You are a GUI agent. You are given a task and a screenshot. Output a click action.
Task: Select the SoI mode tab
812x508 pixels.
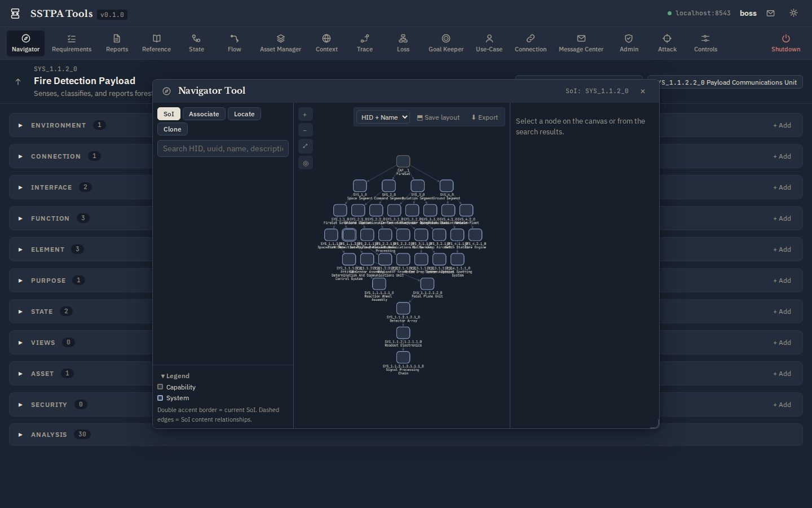point(169,114)
